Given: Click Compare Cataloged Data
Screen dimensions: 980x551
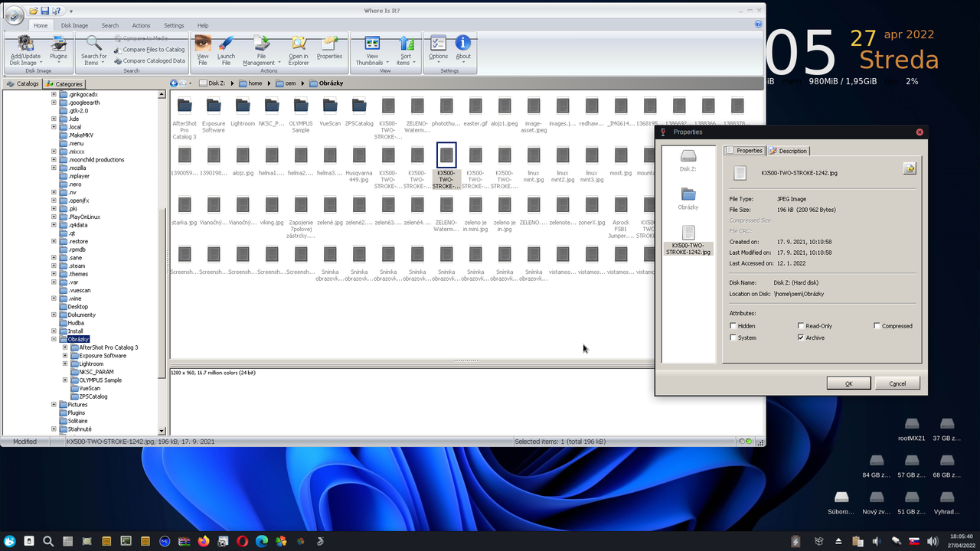Looking at the screenshot, I should coord(149,60).
